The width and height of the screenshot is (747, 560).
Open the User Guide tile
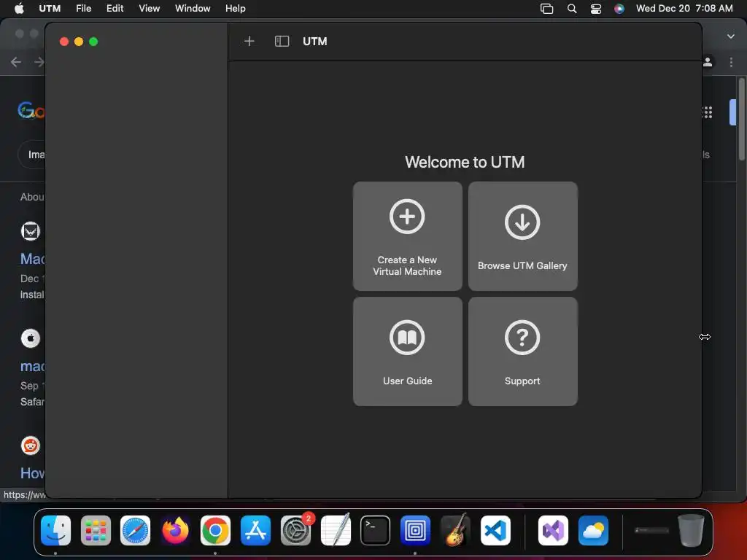407,351
